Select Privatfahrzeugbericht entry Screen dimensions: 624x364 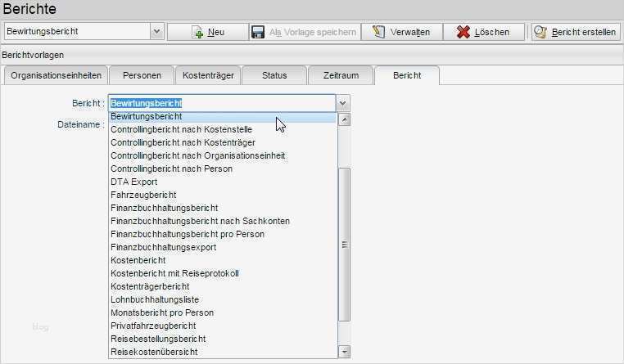coord(223,326)
